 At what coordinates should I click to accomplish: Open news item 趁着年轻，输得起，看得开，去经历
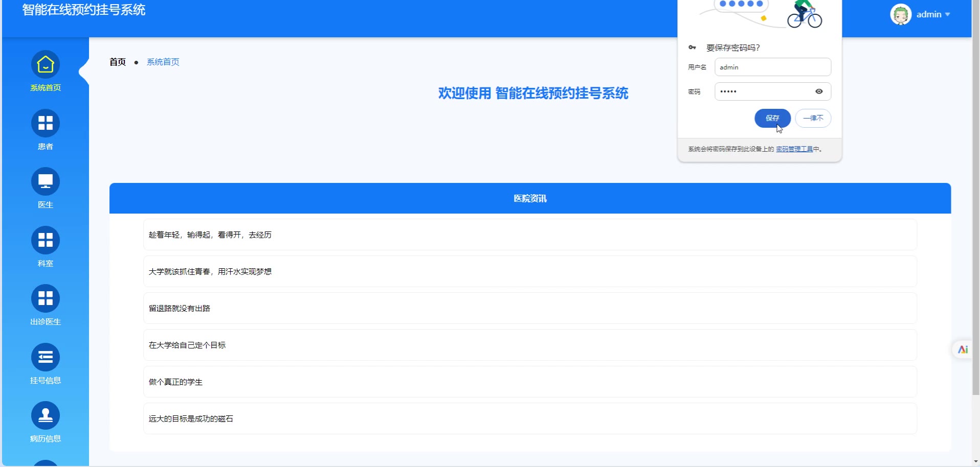click(x=530, y=235)
